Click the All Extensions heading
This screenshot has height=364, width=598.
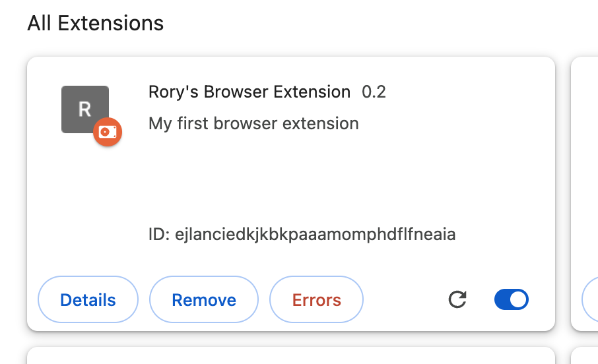95,24
